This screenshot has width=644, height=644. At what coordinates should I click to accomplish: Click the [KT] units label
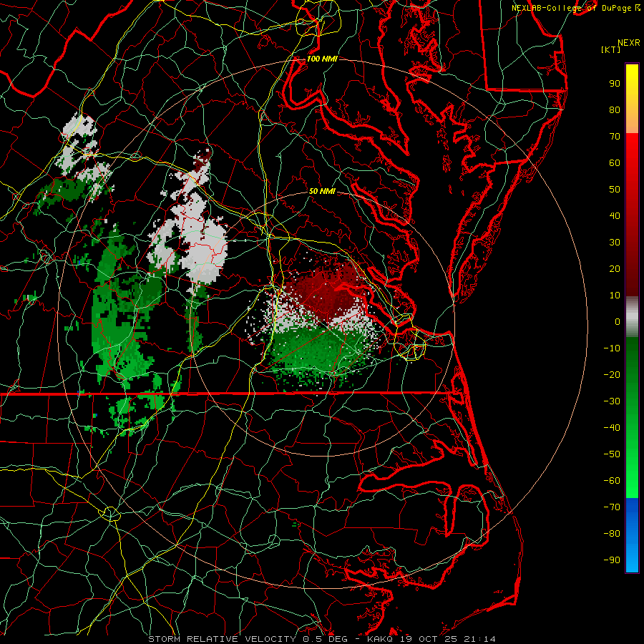pos(611,49)
